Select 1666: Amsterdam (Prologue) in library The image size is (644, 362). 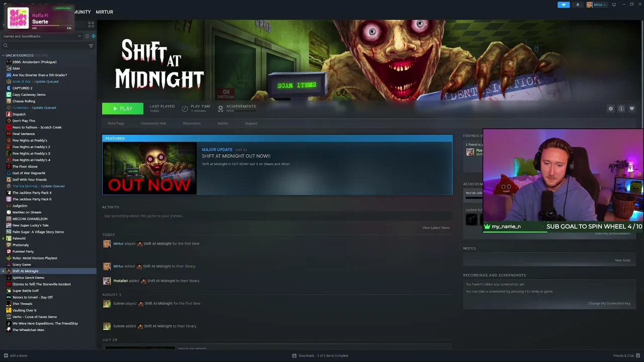[34, 62]
